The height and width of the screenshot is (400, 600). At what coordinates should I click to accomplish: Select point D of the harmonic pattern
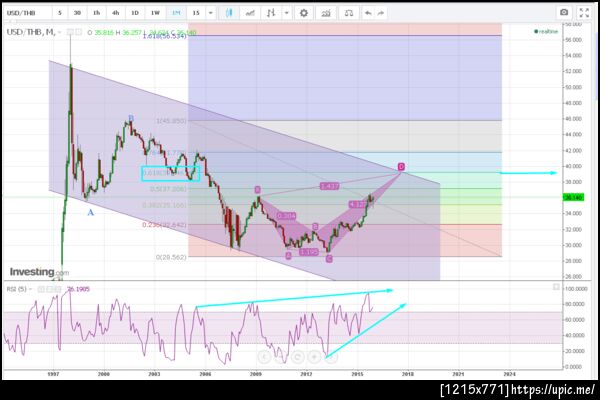[x=401, y=167]
